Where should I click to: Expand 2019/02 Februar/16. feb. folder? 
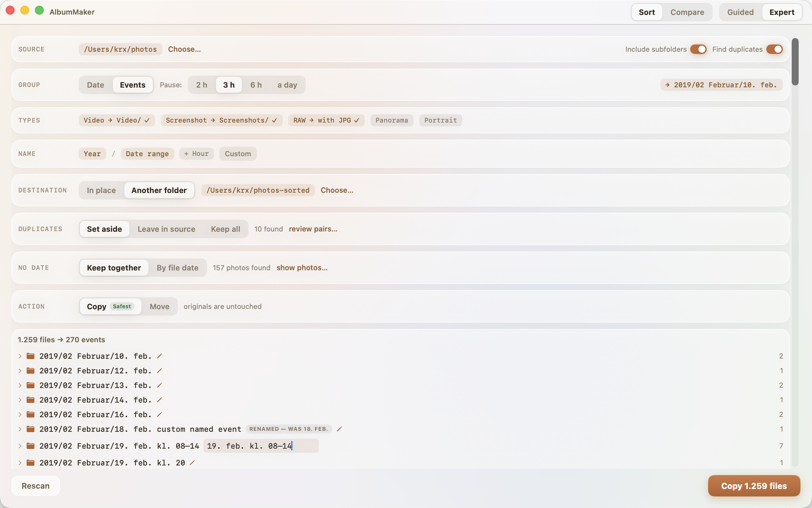pyautogui.click(x=20, y=414)
